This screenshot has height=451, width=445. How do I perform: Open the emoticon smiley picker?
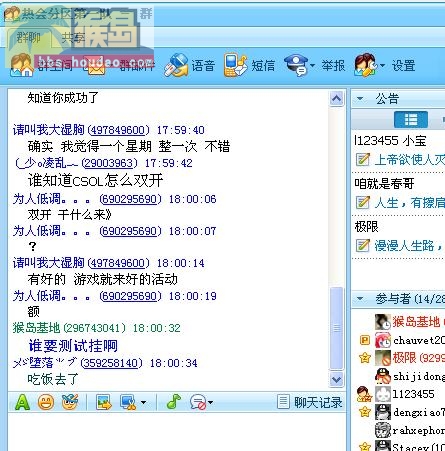point(46,402)
